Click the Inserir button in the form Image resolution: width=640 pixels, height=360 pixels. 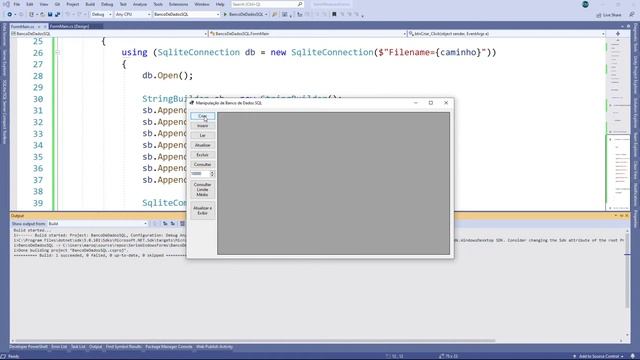[x=202, y=126]
